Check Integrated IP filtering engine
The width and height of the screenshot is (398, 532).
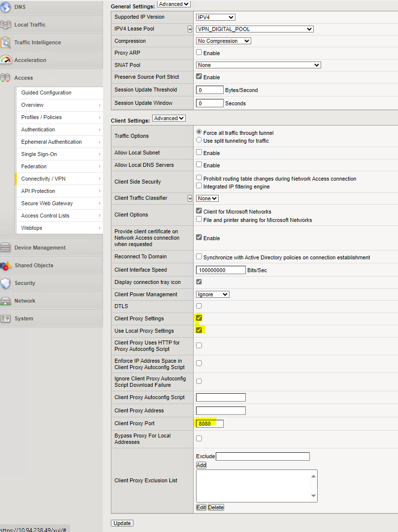pos(199,186)
